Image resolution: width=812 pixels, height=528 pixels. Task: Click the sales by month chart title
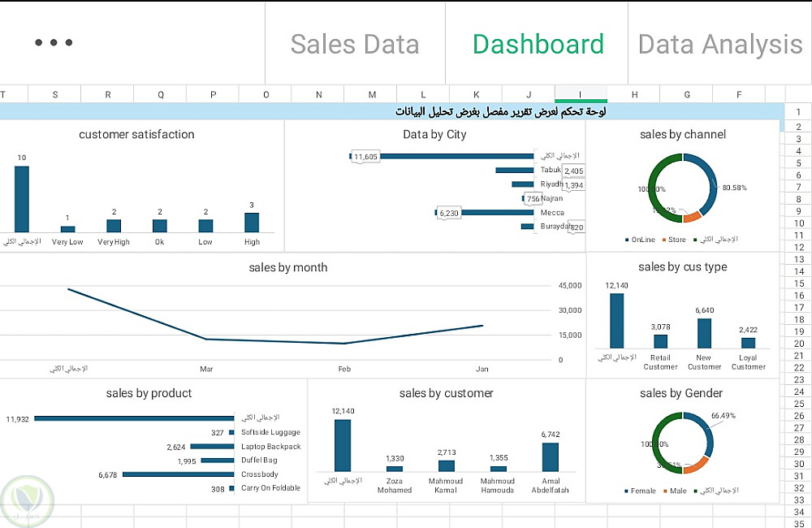(x=288, y=267)
